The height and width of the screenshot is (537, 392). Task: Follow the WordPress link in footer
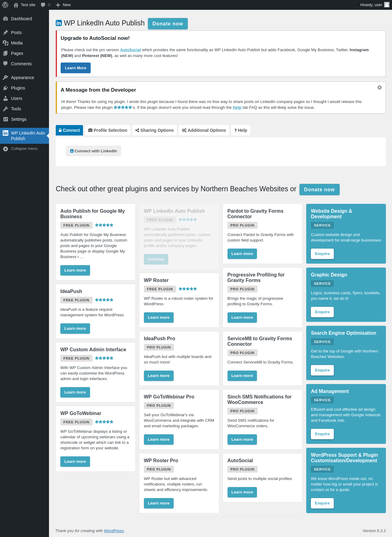[114, 531]
